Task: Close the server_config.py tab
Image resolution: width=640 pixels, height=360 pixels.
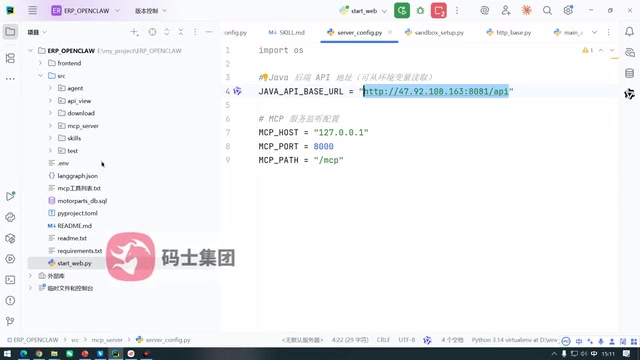Action: tap(390, 32)
